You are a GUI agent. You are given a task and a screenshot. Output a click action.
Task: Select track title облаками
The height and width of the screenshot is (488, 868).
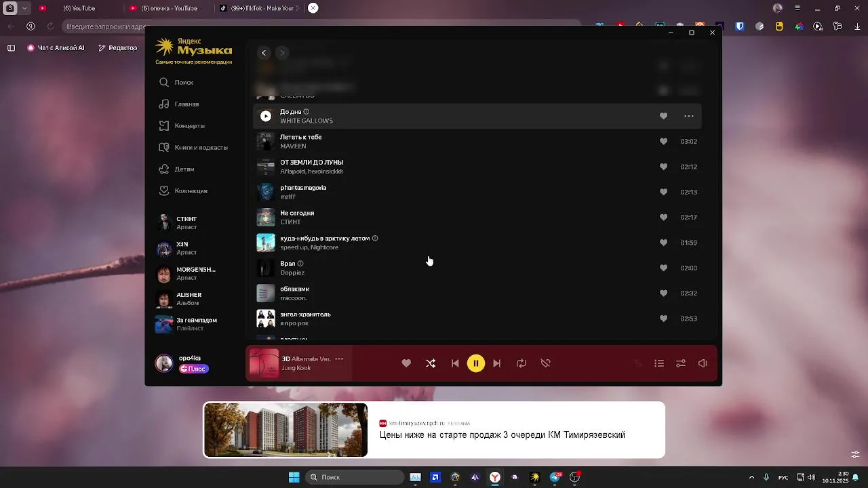pos(294,289)
